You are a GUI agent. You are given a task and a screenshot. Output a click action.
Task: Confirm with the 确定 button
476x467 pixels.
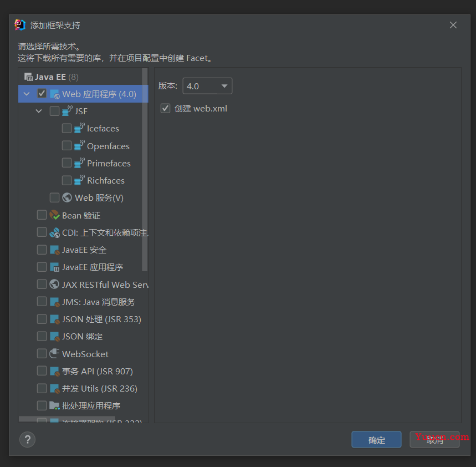[x=376, y=440]
